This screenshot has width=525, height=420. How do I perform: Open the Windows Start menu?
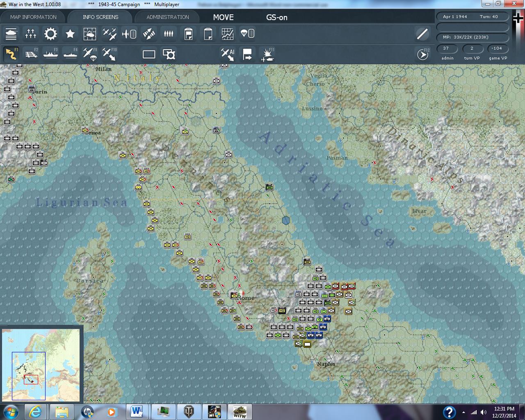pos(11,412)
